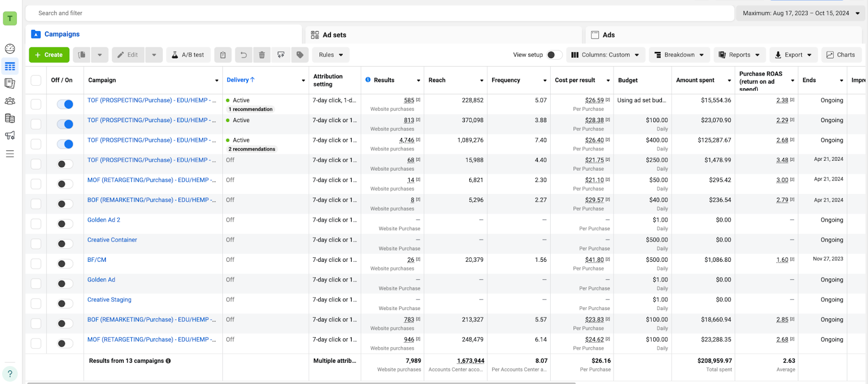Click the Search and filter field
Image resolution: width=868 pixels, height=384 pixels.
(380, 13)
